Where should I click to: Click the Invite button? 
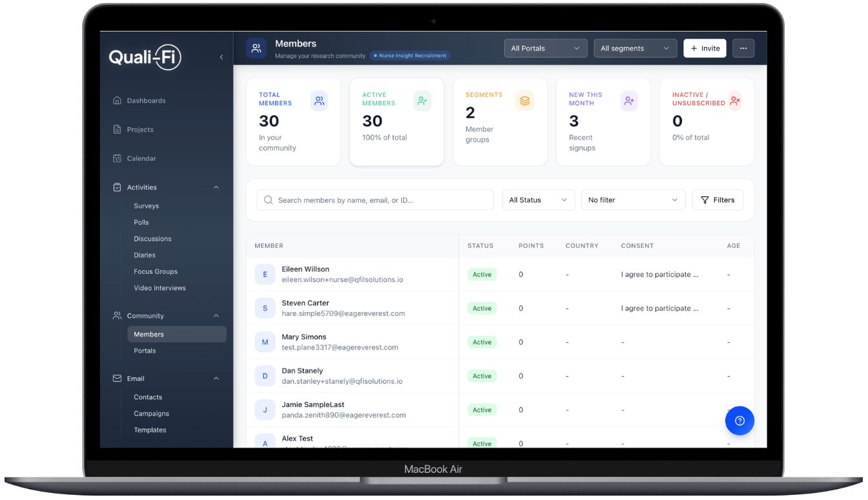[705, 48]
